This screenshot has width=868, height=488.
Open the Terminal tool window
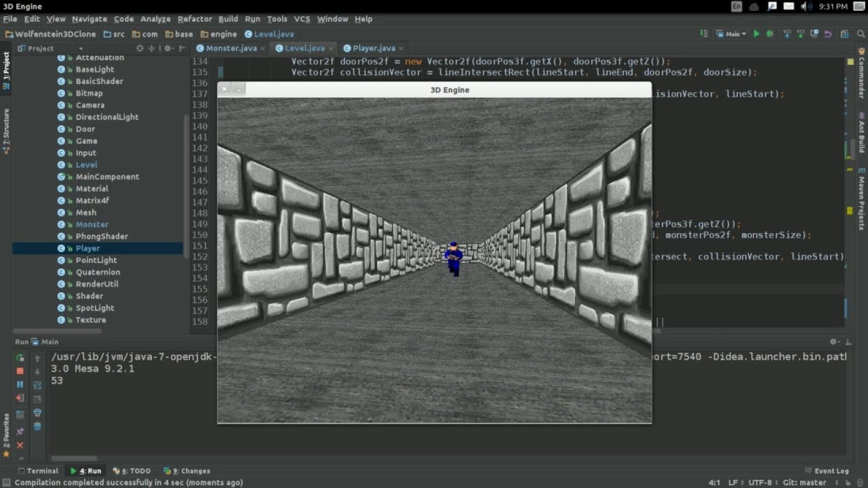point(38,471)
